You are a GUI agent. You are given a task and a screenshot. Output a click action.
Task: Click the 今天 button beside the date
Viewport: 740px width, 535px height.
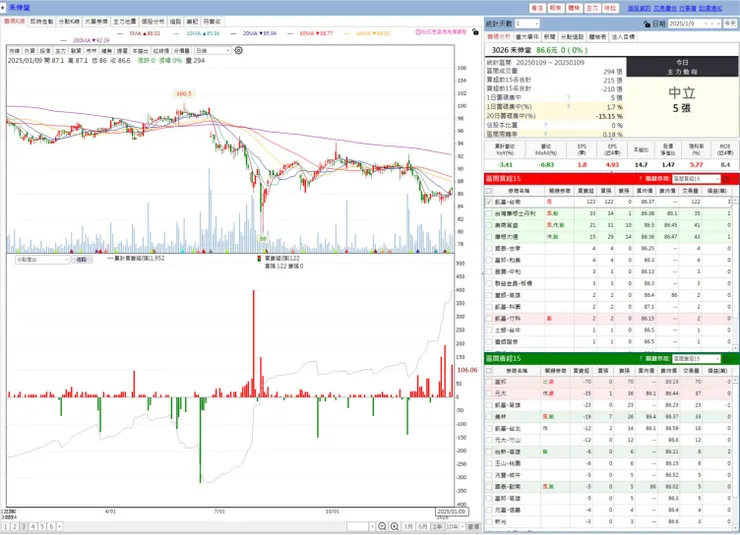pyautogui.click(x=730, y=24)
